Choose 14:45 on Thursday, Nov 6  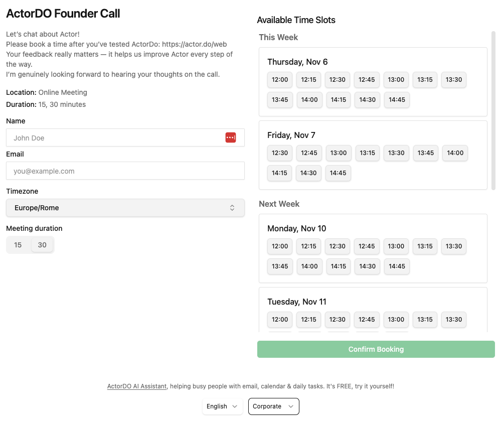click(x=397, y=100)
